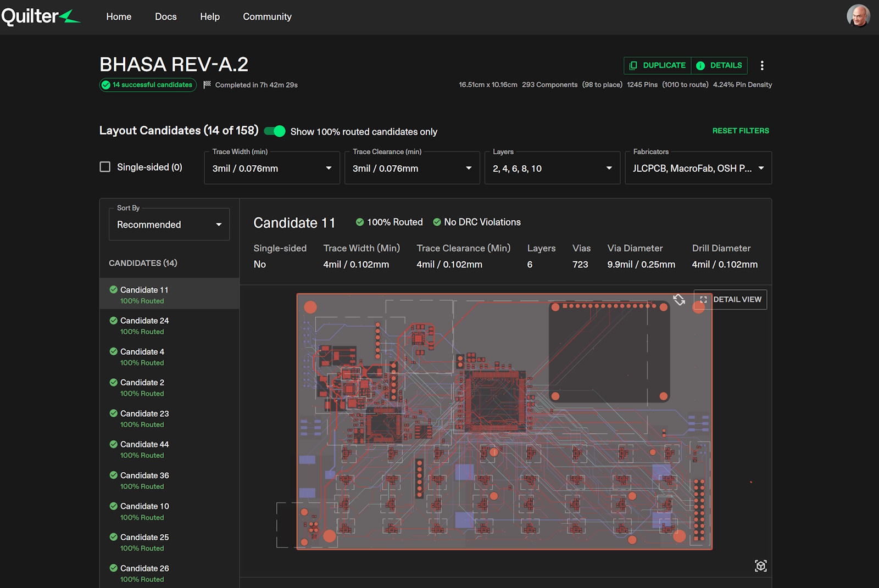Click the green check beside 100% Routed header
Viewport: 879px width, 588px height.
pyautogui.click(x=360, y=222)
